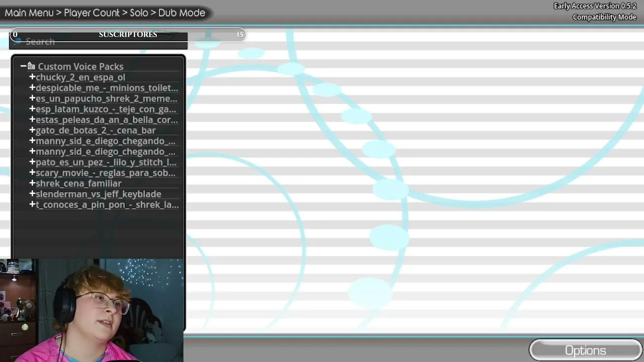
Task: Open the Options button
Action: [x=586, y=350]
